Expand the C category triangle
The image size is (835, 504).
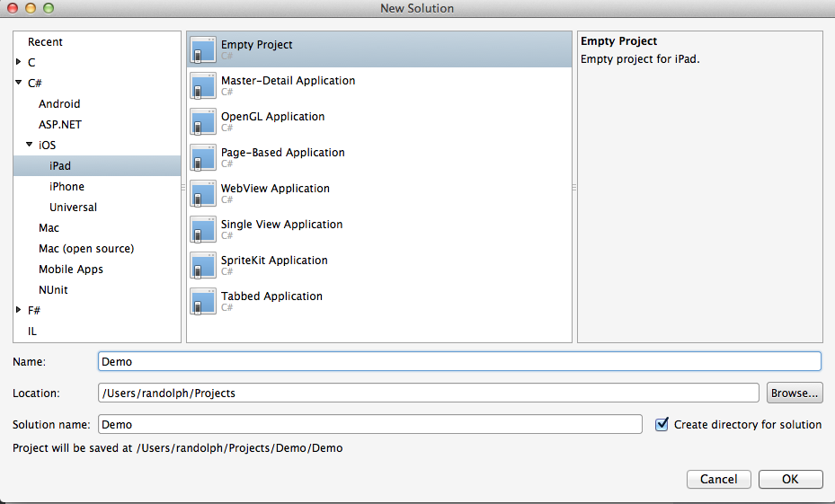[19, 63]
